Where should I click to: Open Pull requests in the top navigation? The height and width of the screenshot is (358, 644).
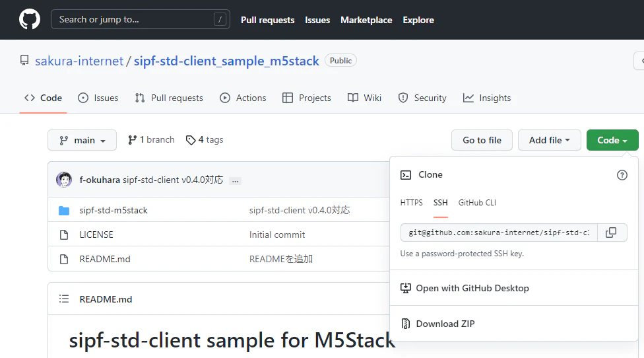click(x=267, y=20)
